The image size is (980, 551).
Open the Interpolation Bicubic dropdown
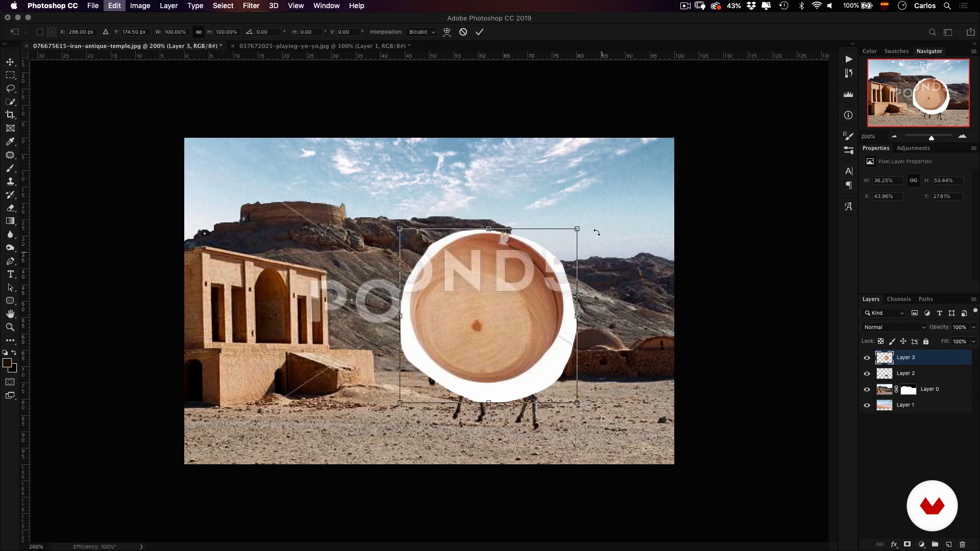422,32
